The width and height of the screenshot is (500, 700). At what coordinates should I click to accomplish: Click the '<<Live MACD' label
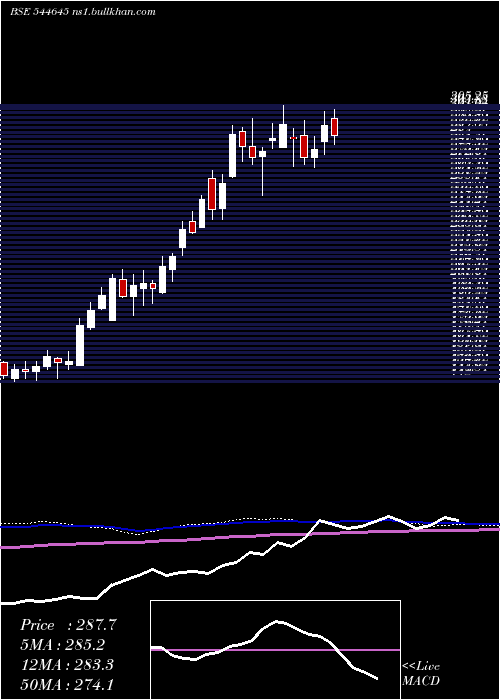(x=421, y=674)
